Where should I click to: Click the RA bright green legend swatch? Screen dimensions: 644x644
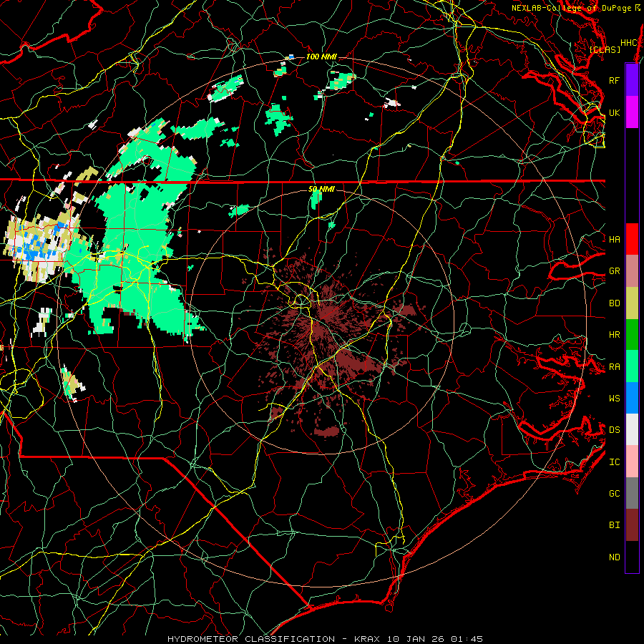(632, 366)
